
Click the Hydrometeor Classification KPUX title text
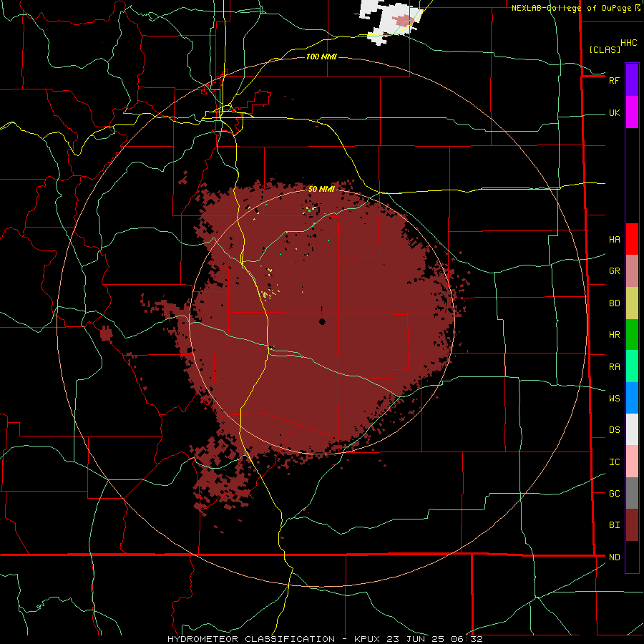[x=325, y=639]
